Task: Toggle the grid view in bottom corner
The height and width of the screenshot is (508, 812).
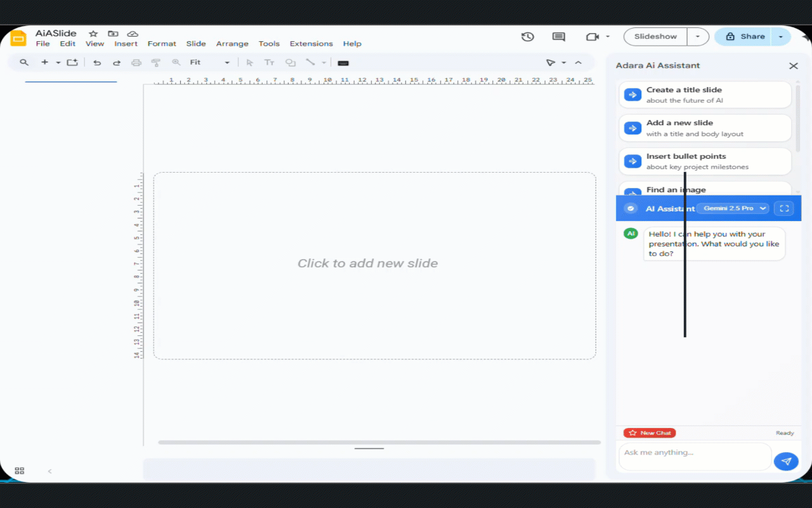Action: coord(19,471)
